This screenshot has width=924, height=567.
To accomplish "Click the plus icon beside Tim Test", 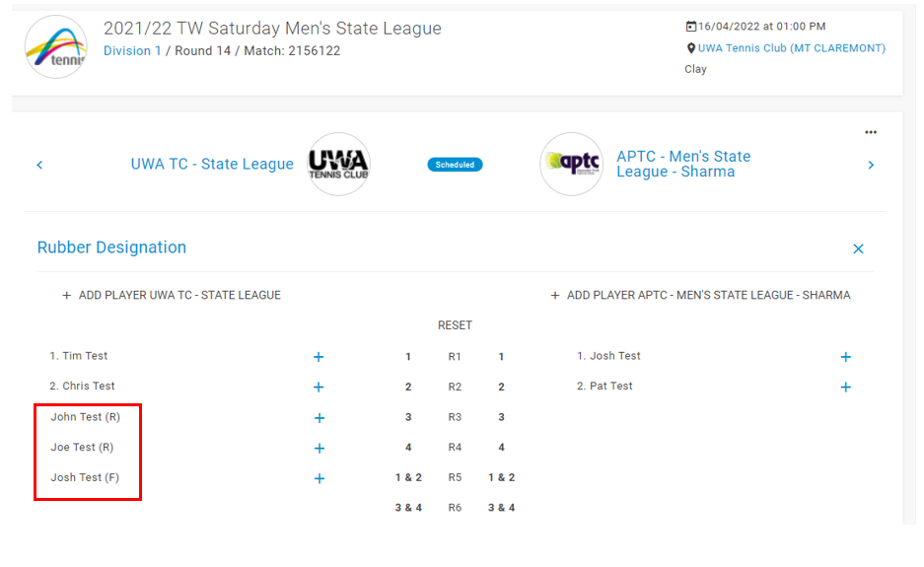I will (319, 357).
